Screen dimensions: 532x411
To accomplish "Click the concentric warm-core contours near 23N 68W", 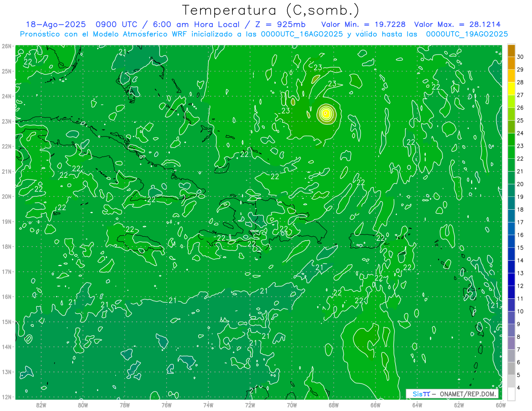I will tap(326, 114).
